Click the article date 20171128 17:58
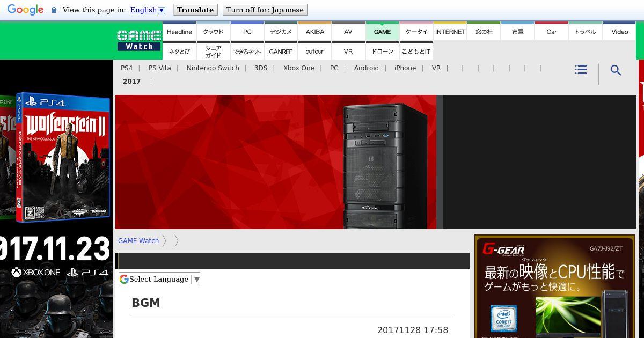This screenshot has height=338, width=644. 413,330
